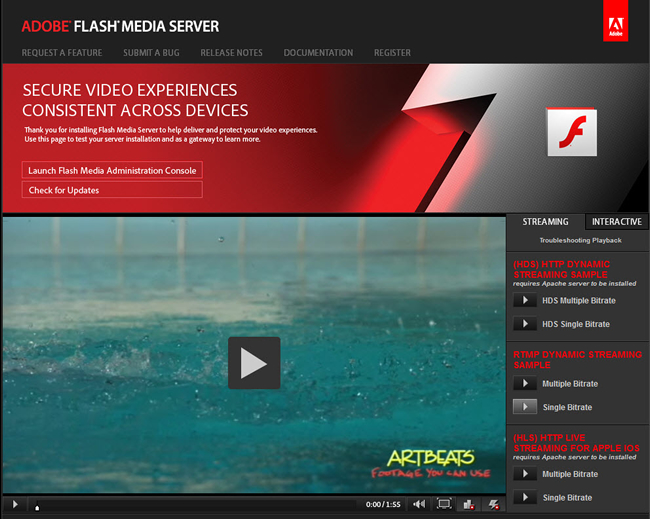The height and width of the screenshot is (519, 650).
Task: Click the (HDS) HTTP Dynamic Streaming Sample heading
Action: click(561, 269)
